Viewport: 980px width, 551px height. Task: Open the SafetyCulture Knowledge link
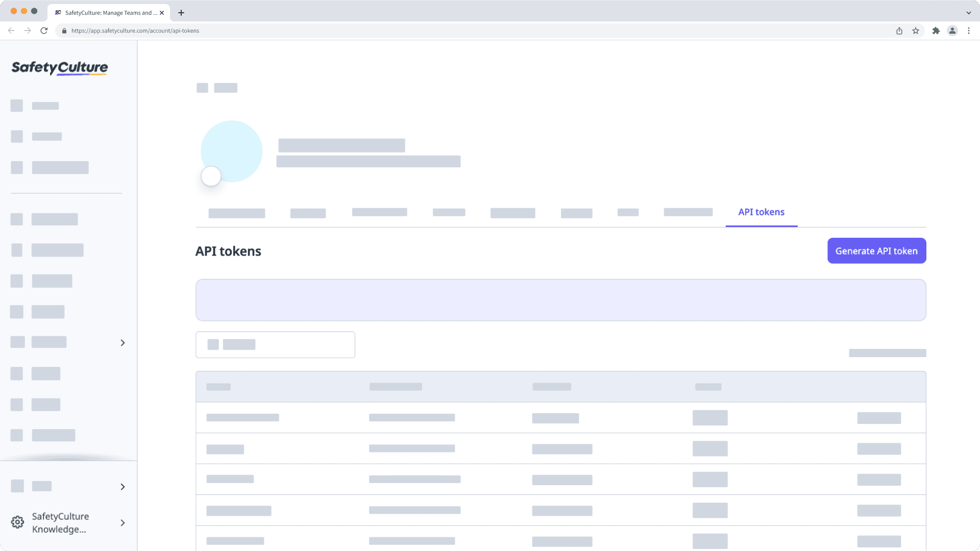tap(60, 522)
